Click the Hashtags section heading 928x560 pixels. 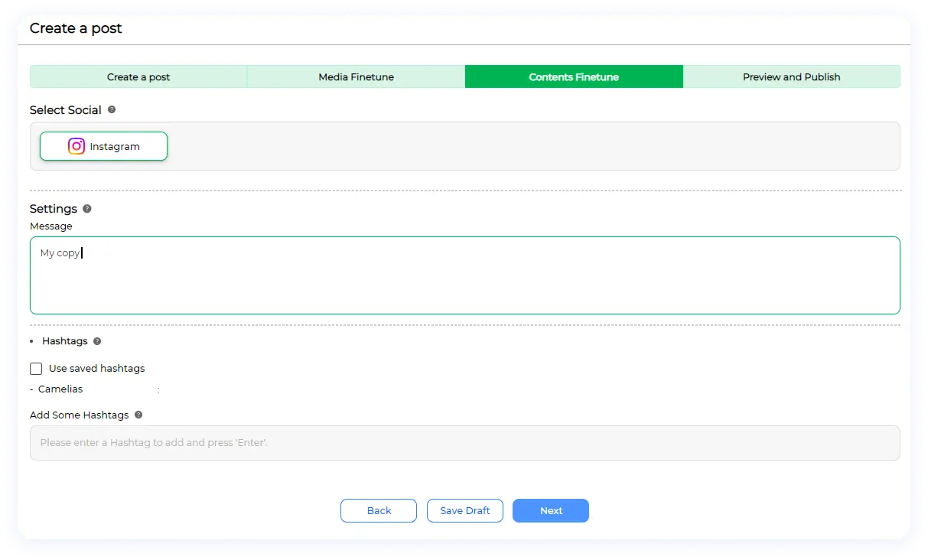[65, 341]
